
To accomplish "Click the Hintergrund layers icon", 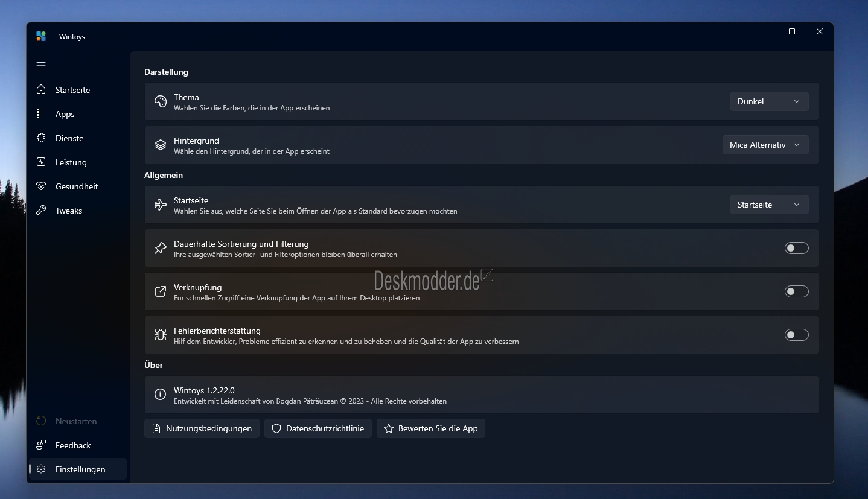I will (160, 145).
